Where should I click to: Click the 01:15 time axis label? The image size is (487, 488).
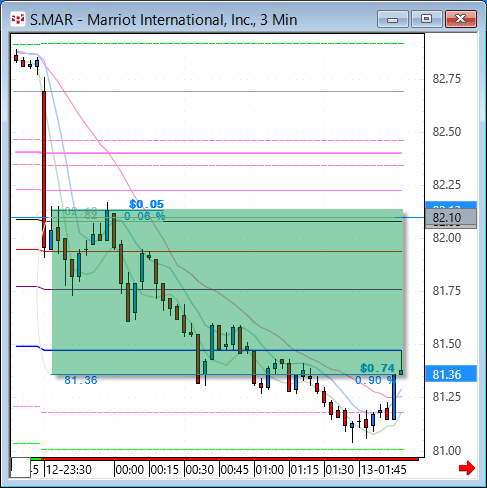click(x=305, y=470)
